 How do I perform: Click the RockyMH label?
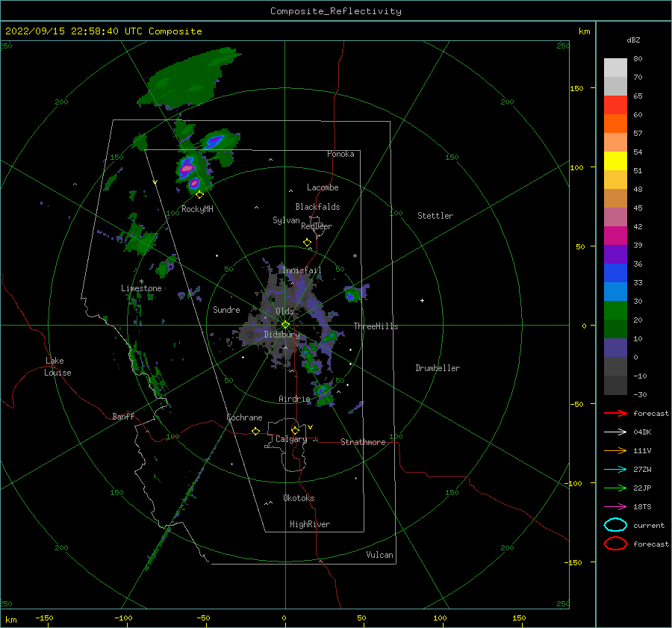pos(197,209)
